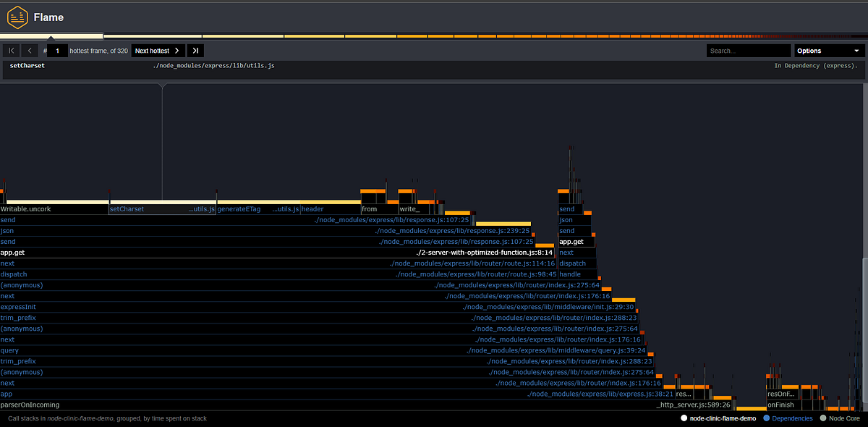The height and width of the screenshot is (427, 868).
Task: Jump to the first hottest frame
Action: pyautogui.click(x=11, y=51)
